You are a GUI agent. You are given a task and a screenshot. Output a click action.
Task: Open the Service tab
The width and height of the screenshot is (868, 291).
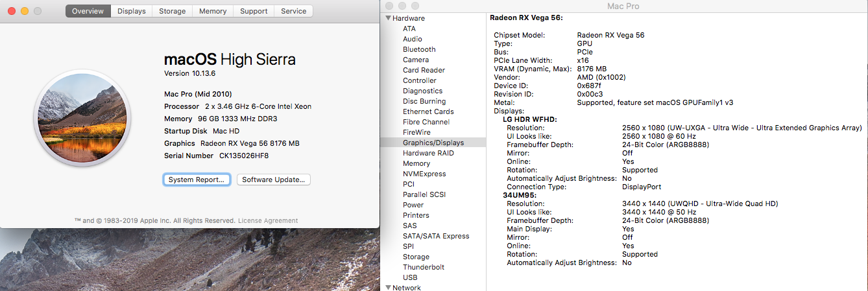294,11
